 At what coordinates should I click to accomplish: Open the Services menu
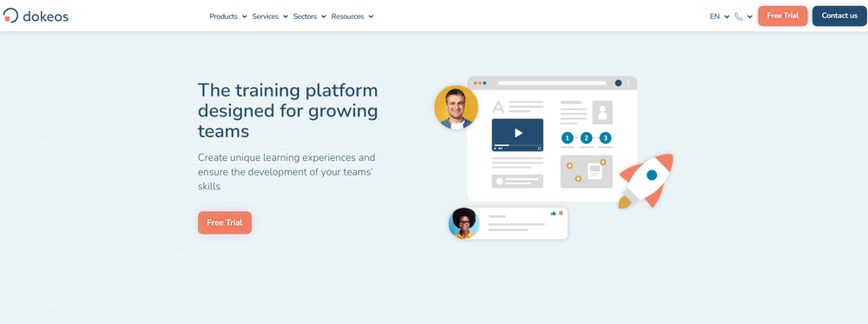270,16
